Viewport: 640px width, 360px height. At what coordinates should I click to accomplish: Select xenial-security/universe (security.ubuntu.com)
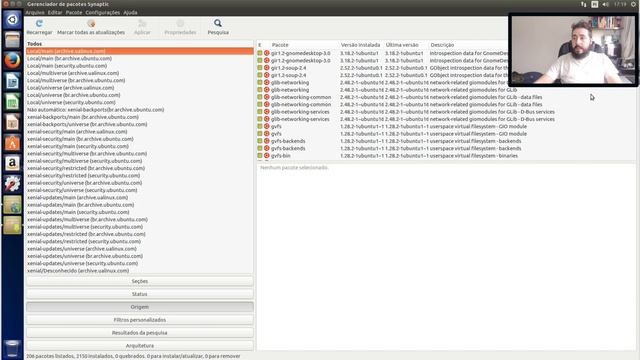[140, 190]
